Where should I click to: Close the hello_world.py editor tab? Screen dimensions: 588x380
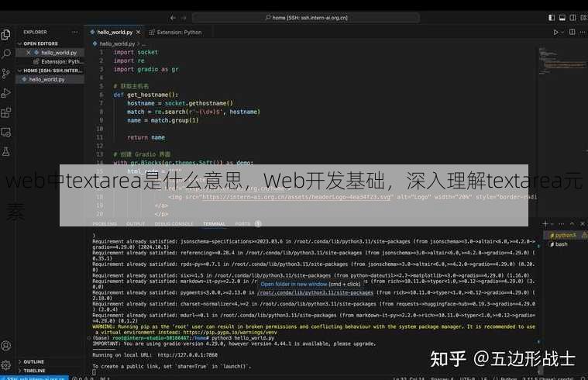139,33
